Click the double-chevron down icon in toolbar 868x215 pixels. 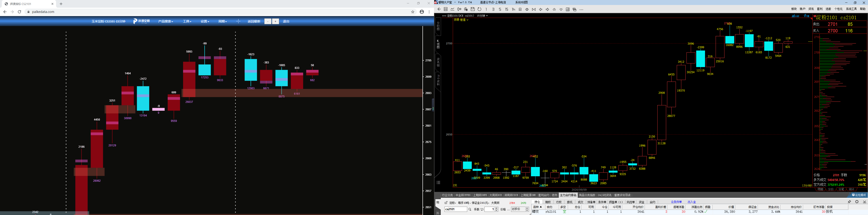click(561, 10)
